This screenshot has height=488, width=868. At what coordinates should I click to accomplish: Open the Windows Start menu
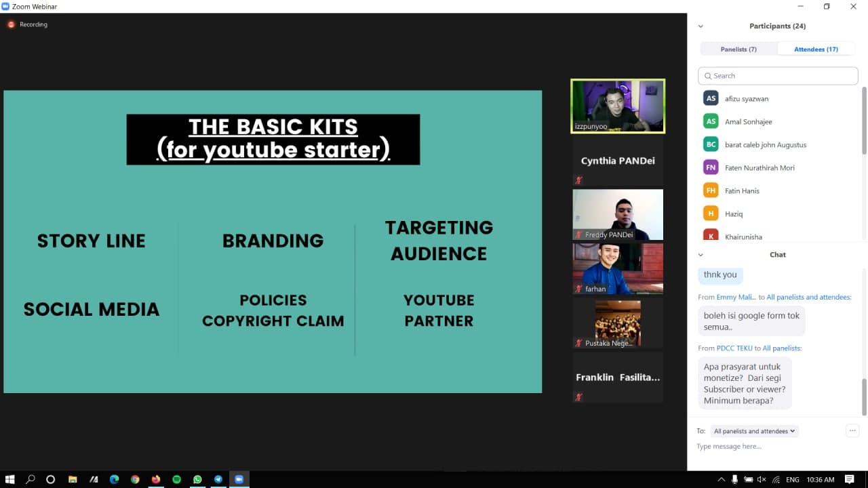[x=10, y=479]
